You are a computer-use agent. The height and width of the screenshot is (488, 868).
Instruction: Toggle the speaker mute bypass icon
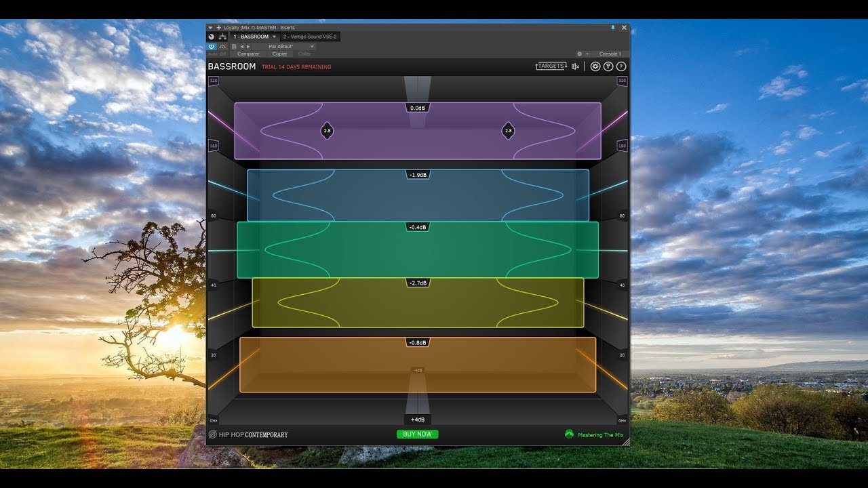576,66
